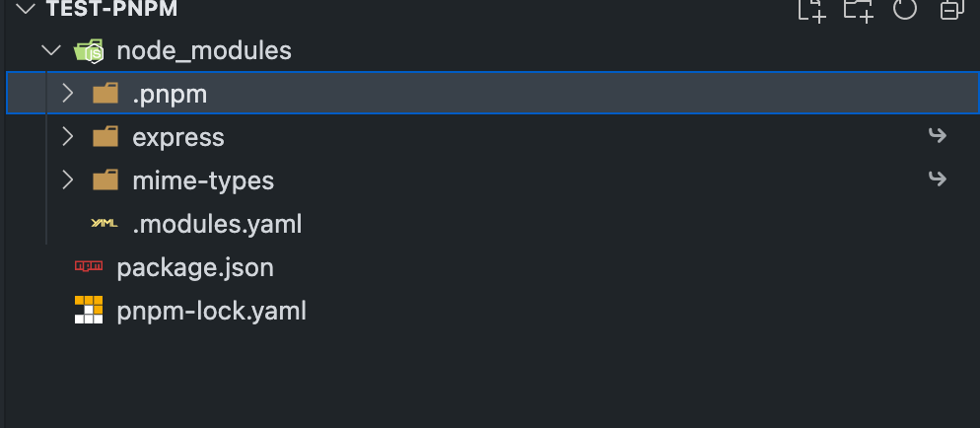This screenshot has width=980, height=428.
Task: Refresh the explorer with the circular arrow icon
Action: 904,8
